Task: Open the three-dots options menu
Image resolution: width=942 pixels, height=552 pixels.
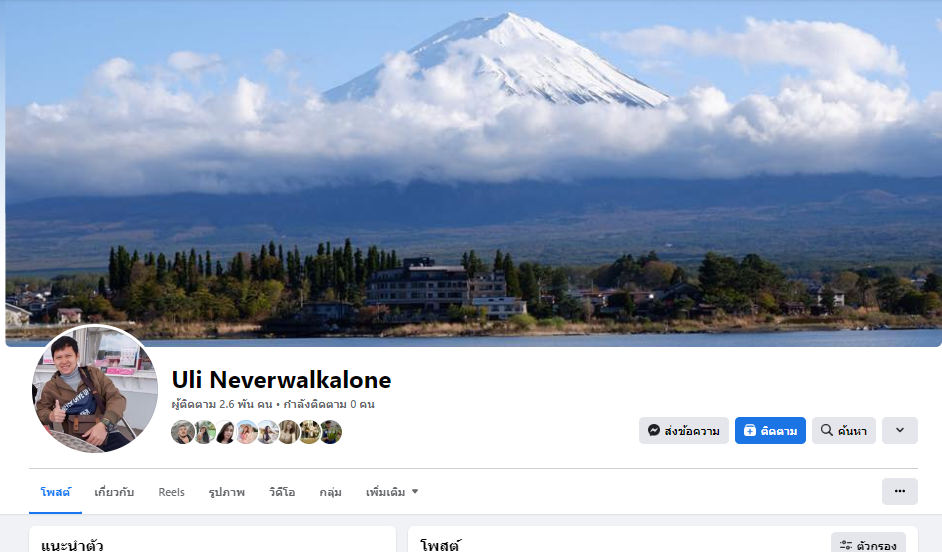Action: pyautogui.click(x=899, y=491)
